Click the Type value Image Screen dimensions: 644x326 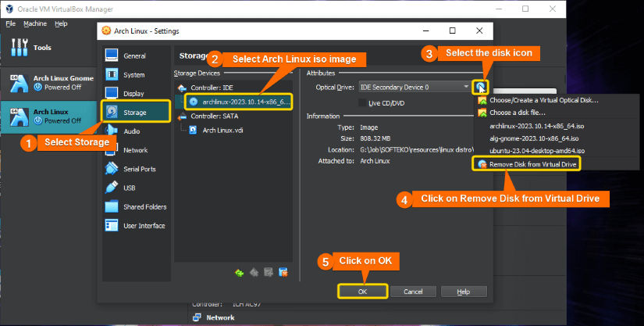368,127
